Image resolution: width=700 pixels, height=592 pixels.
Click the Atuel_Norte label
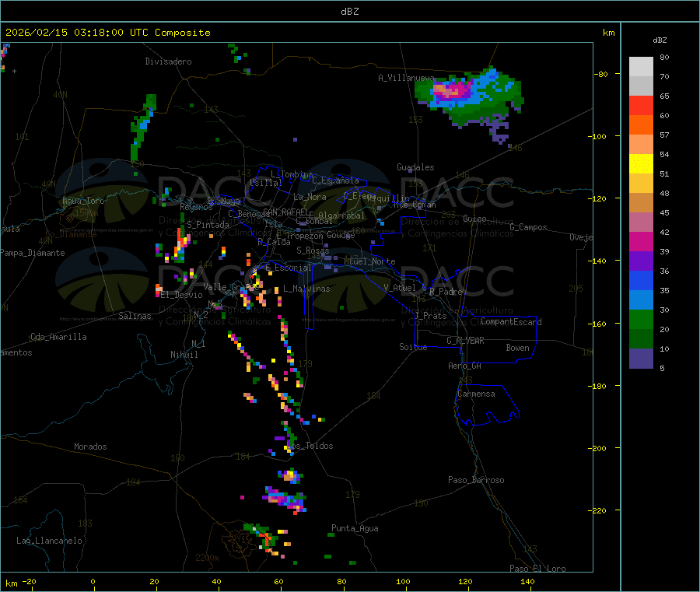point(369,261)
